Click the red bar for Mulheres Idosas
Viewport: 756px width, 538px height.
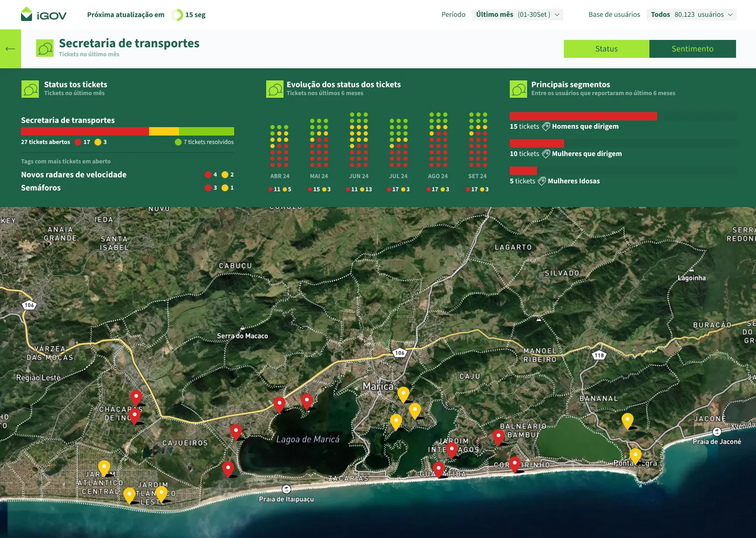[x=523, y=171]
